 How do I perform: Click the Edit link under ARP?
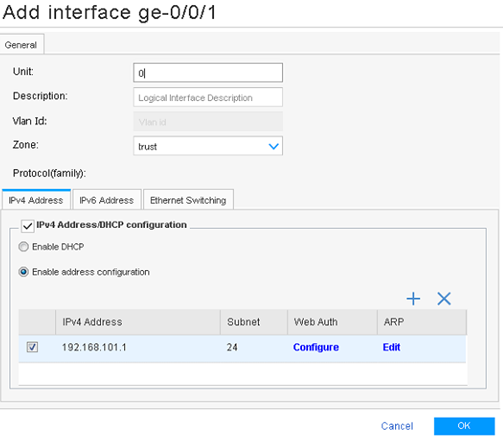point(391,347)
